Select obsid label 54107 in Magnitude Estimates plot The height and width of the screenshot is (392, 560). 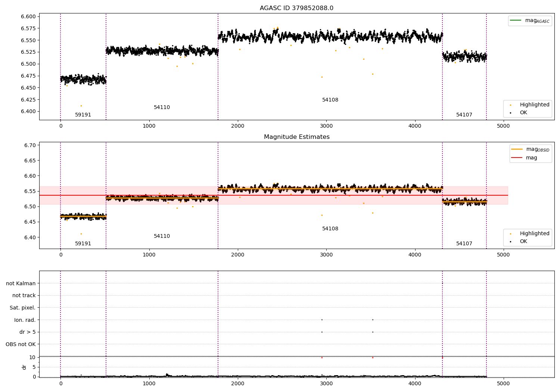tap(464, 244)
